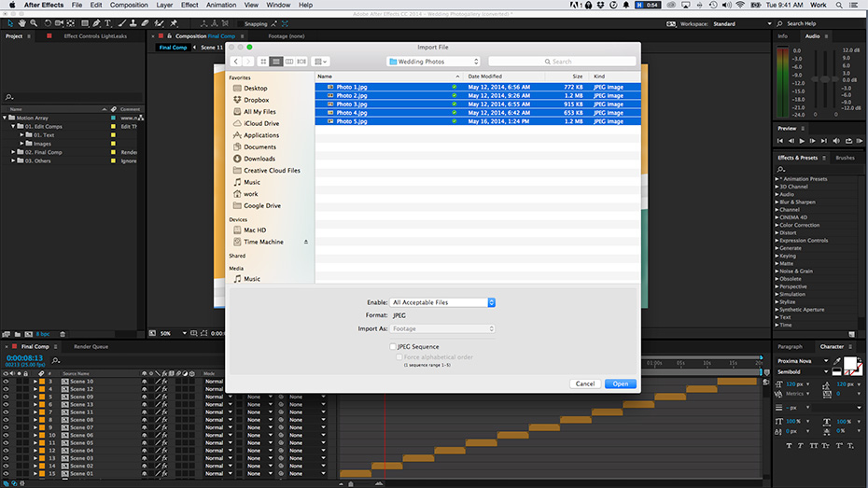Hide the Scene 10 layer with its eye icon
This screenshot has height=488, width=868.
click(6, 382)
